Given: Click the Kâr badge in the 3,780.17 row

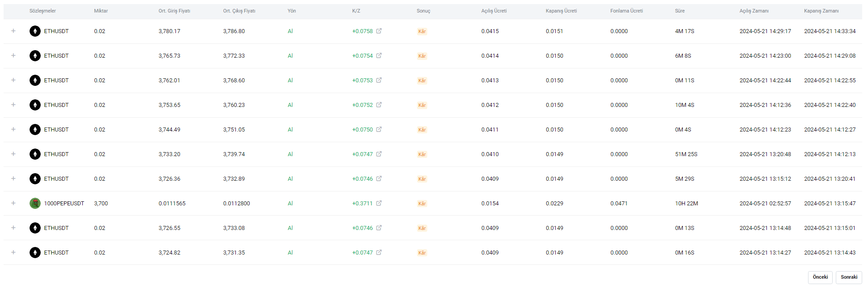Looking at the screenshot, I should [422, 31].
